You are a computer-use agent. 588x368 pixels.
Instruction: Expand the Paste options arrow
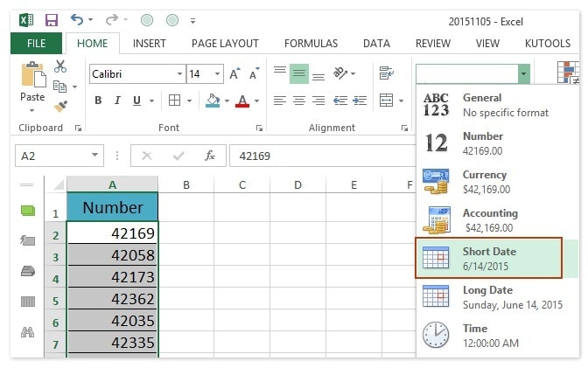(31, 110)
